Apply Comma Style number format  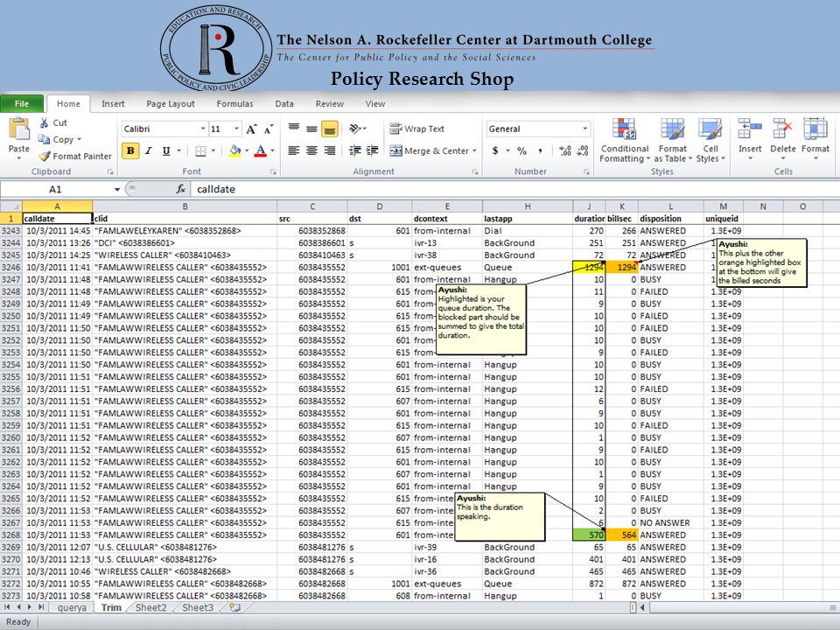pos(540,151)
